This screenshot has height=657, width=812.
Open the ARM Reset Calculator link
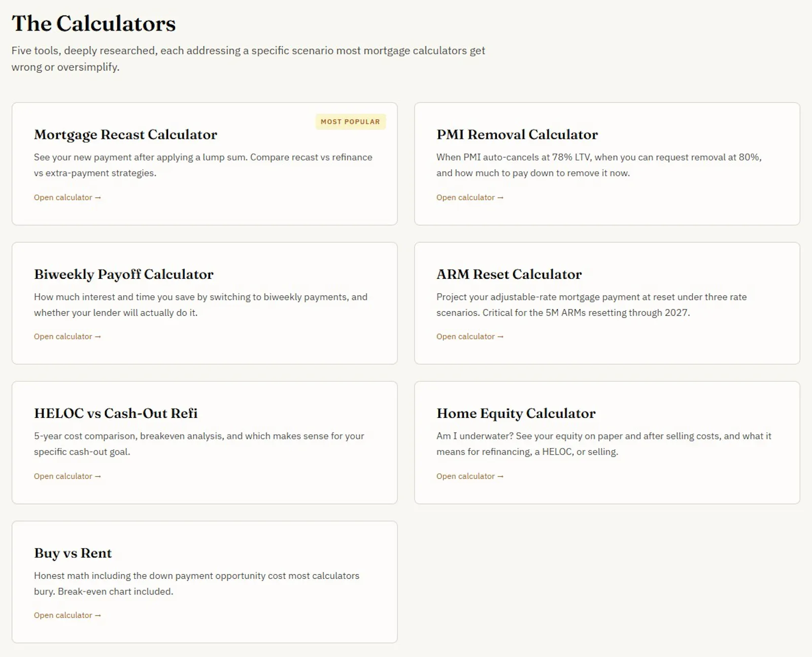(470, 337)
